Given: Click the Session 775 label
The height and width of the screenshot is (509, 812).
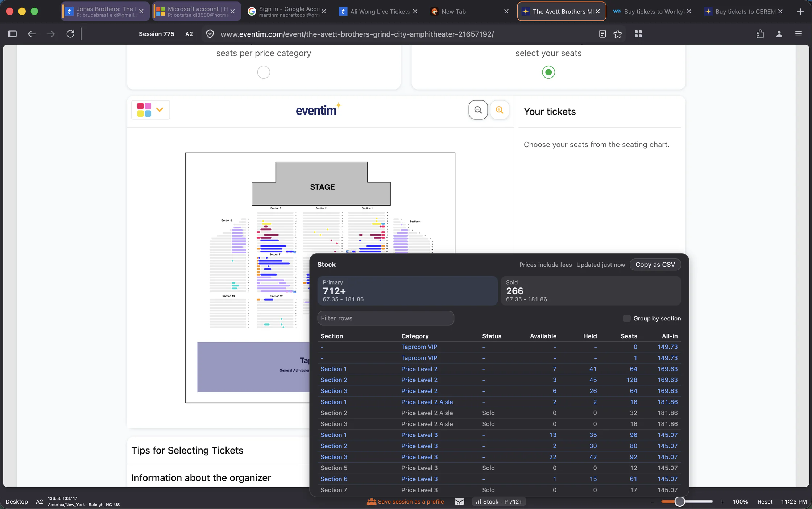Looking at the screenshot, I should 156,34.
